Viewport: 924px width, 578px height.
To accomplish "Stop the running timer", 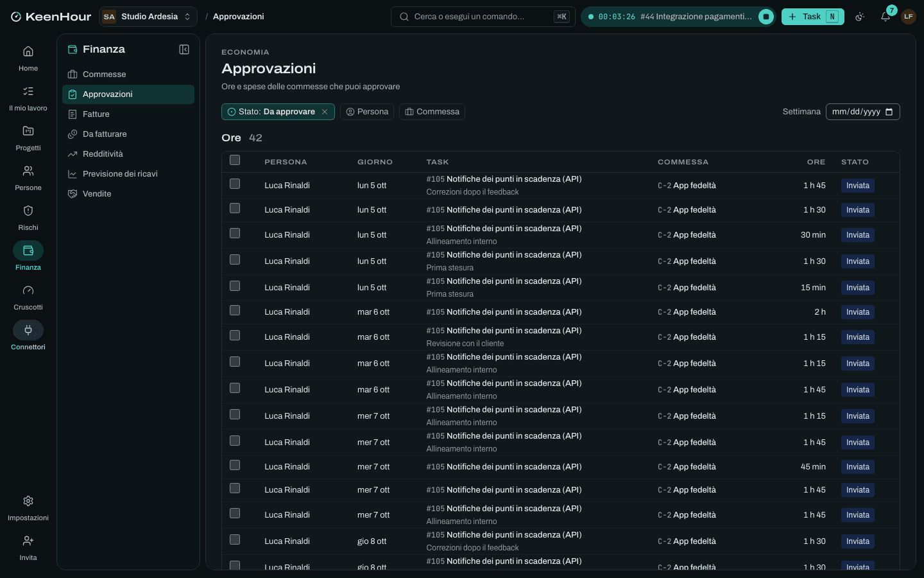I will point(766,17).
